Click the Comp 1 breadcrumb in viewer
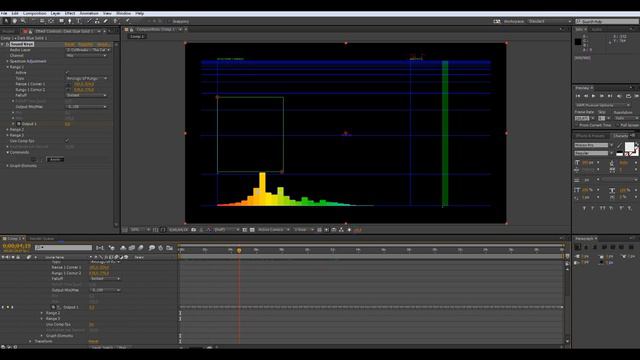 (x=137, y=36)
